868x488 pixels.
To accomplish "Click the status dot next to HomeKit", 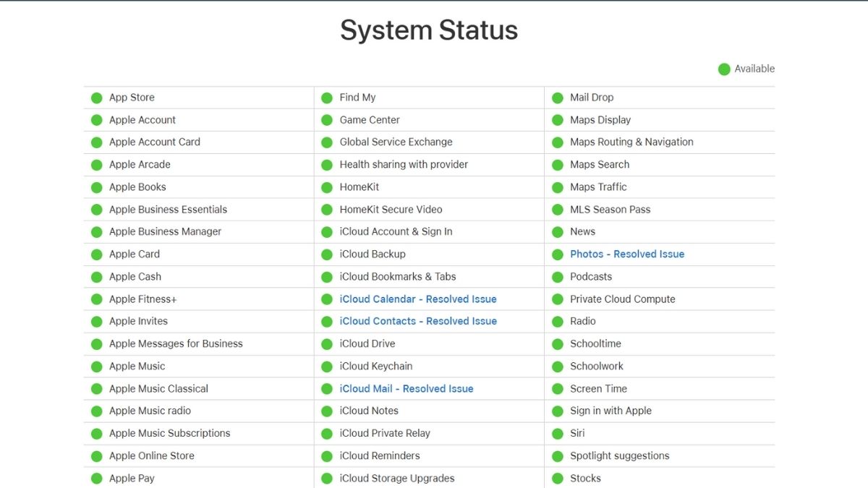I will coord(327,187).
